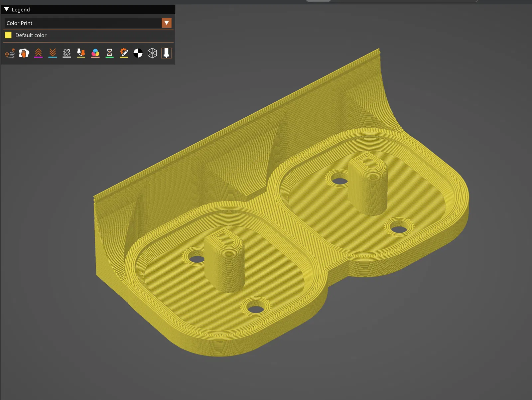Viewport: 532px width, 400px height.
Task: Collapse the Legend panel triangle
Action: pyautogui.click(x=7, y=9)
